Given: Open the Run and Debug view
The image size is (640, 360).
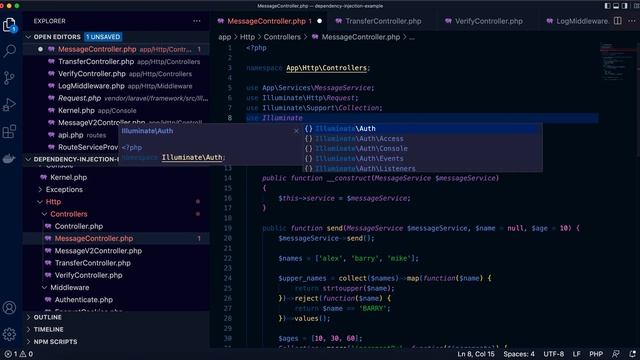Looking at the screenshot, I should click(x=9, y=105).
